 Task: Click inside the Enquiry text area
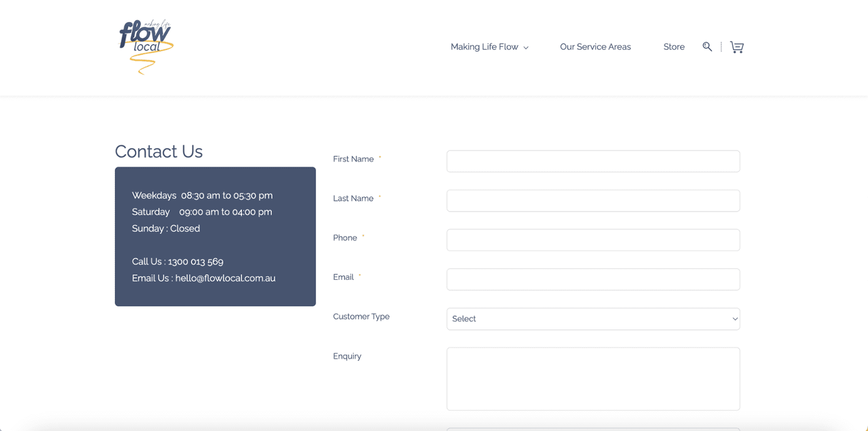click(x=593, y=379)
